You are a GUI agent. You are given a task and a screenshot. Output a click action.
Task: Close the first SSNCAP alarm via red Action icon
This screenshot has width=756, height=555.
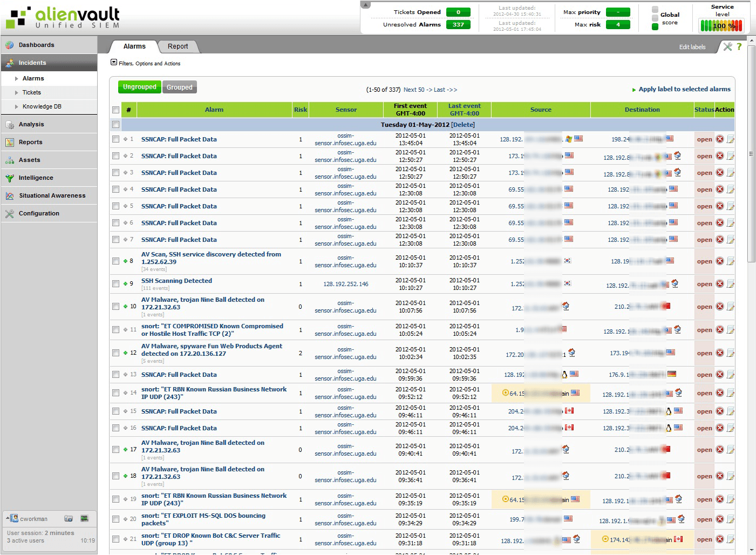(720, 139)
